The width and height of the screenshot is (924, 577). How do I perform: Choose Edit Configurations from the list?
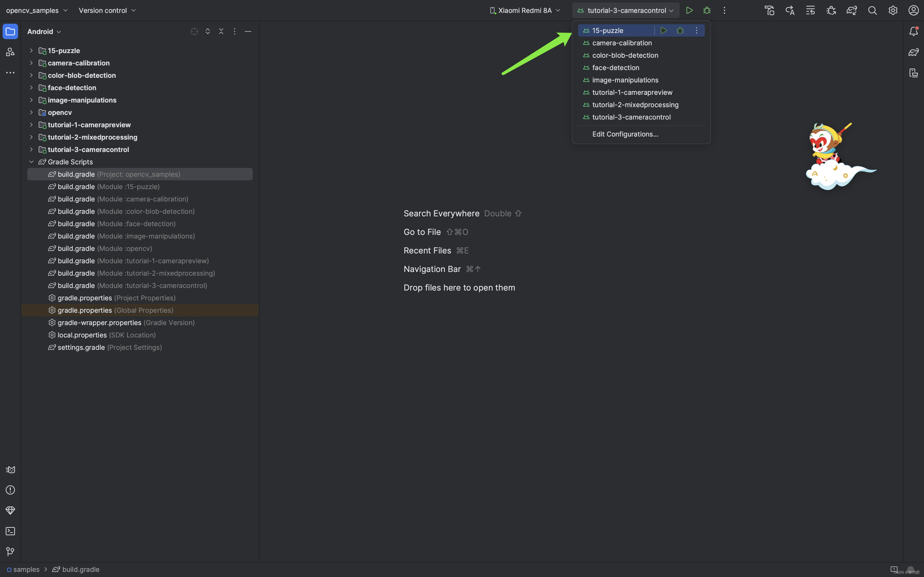click(x=625, y=134)
